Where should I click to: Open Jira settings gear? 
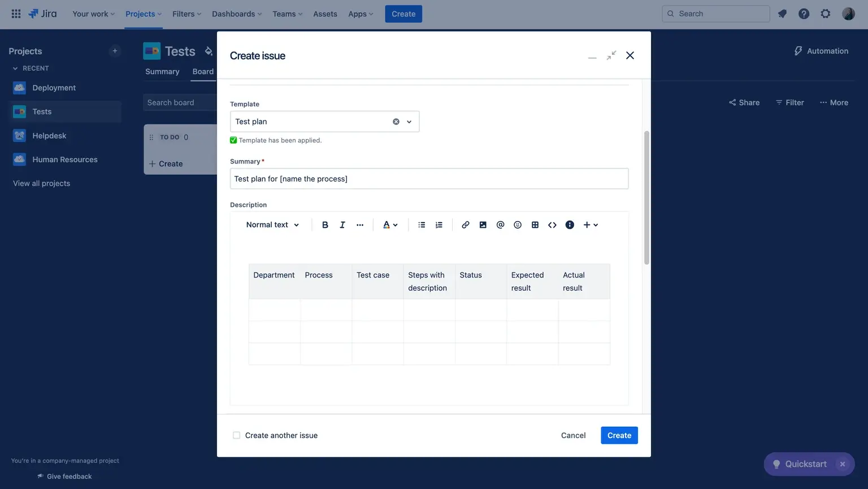826,14
